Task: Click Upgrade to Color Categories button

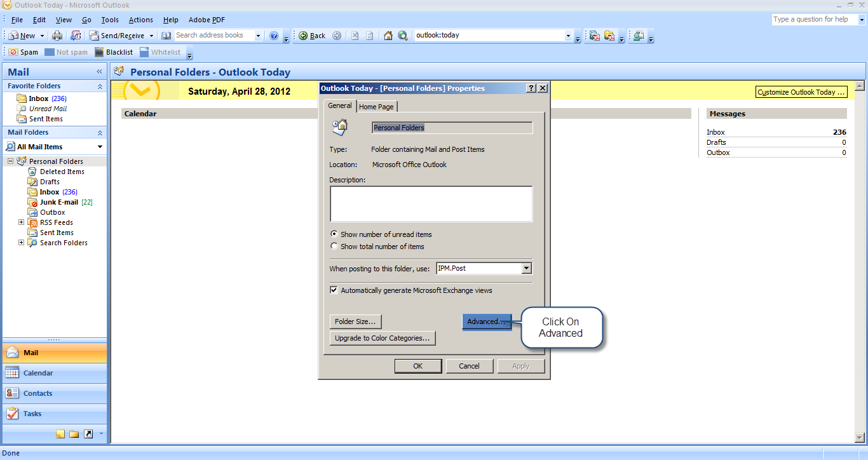Action: tap(383, 338)
